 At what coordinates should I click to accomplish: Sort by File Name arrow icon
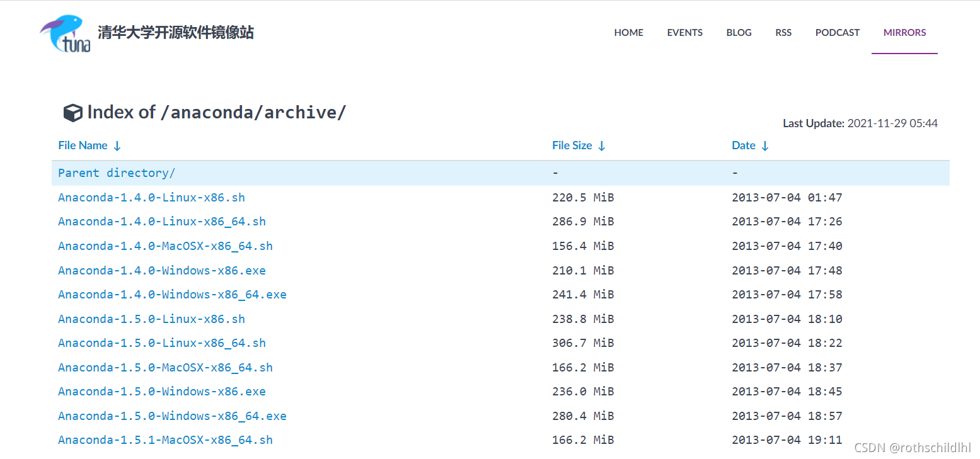pyautogui.click(x=117, y=145)
